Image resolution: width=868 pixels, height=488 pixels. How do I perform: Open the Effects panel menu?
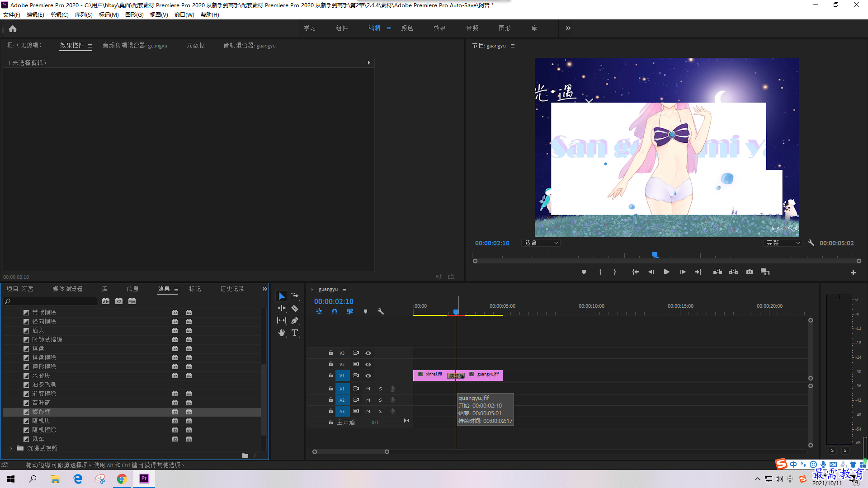176,289
